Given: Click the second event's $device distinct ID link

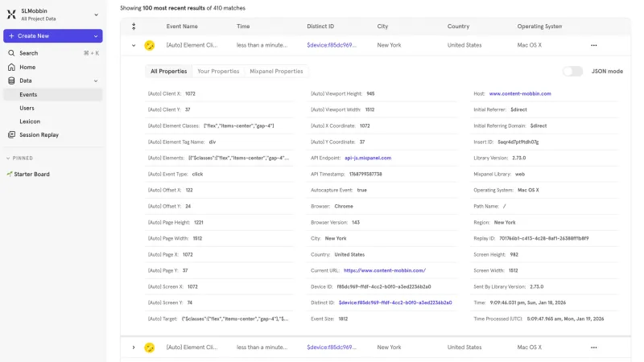Looking at the screenshot, I should pos(332,348).
